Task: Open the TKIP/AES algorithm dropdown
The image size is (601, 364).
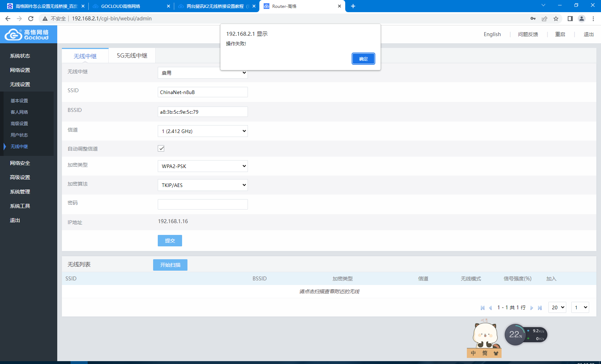Action: point(202,185)
